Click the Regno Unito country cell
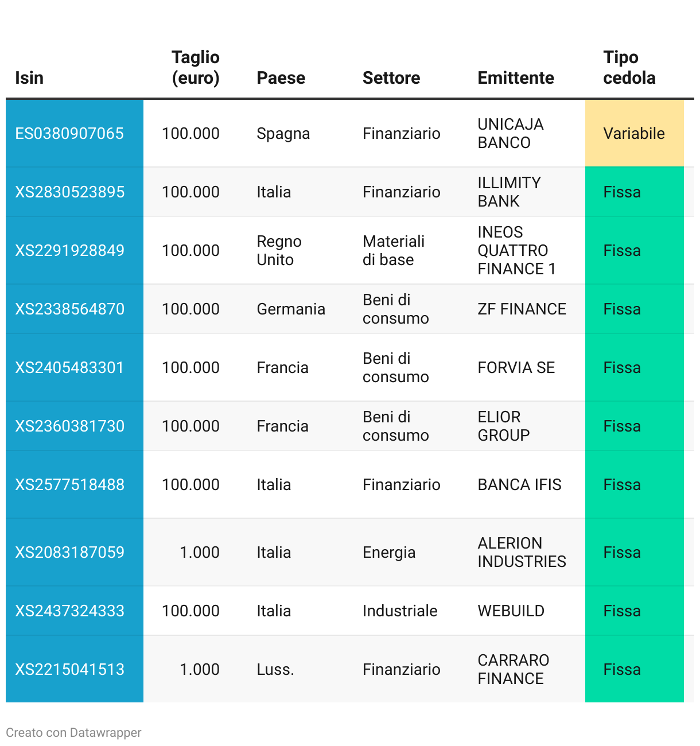The height and width of the screenshot is (746, 700). 279,250
